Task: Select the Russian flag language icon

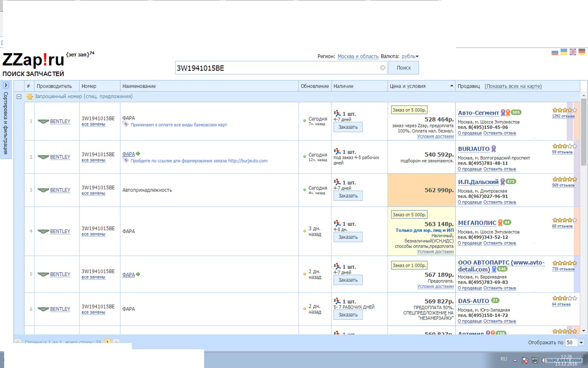Action: pos(555,52)
